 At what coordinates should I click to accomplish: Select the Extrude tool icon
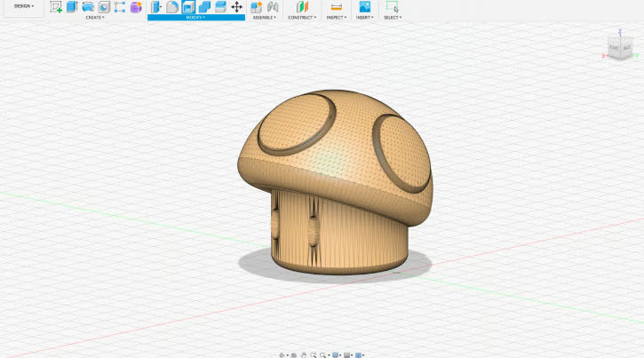coord(72,6)
